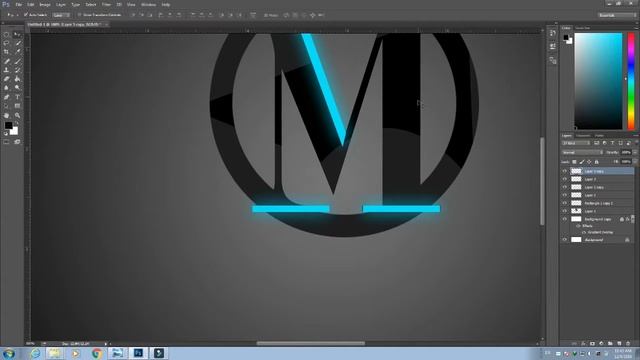Select the Hand tool
The width and height of the screenshot is (640, 360).
pyautogui.click(x=7, y=116)
